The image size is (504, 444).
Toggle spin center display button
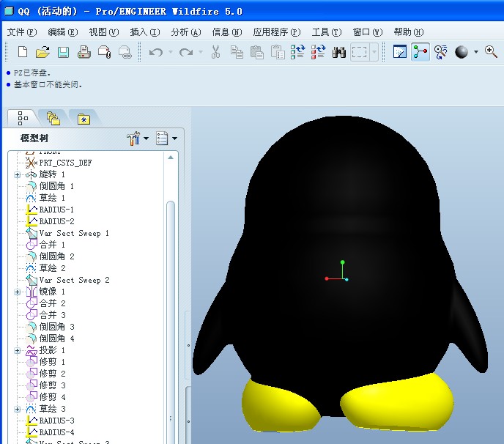click(420, 51)
